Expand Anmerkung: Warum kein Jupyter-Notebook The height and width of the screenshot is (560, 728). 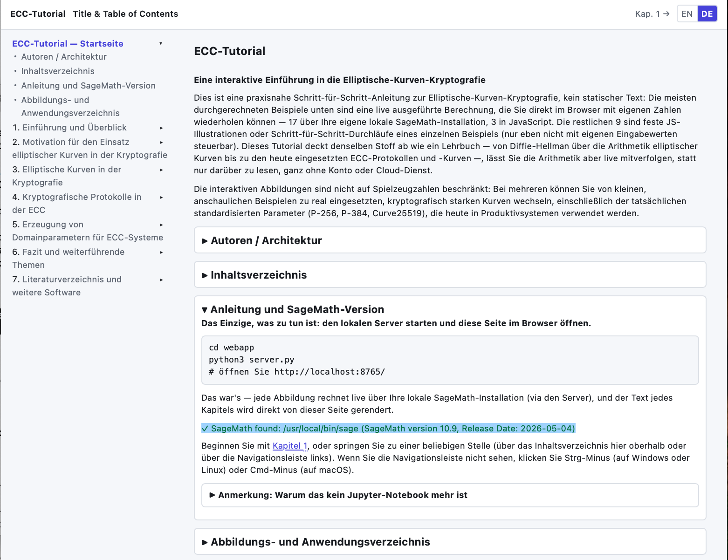(450, 495)
